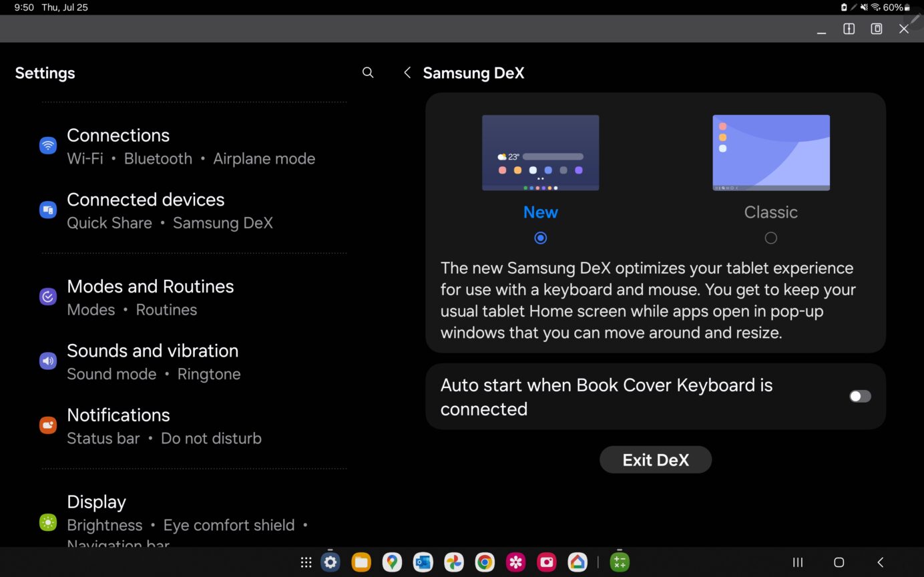
Task: Open the Samsung Gallery app from the taskbar
Action: 515,562
